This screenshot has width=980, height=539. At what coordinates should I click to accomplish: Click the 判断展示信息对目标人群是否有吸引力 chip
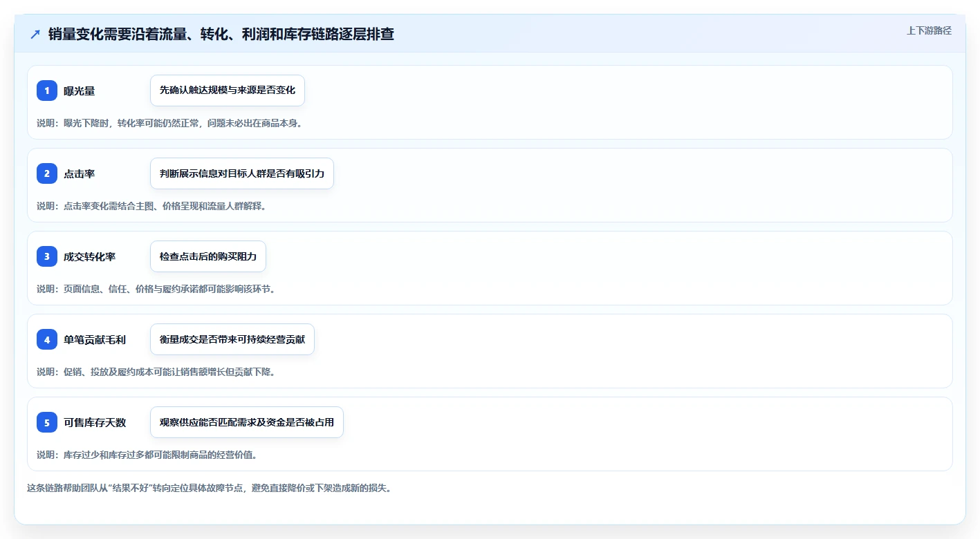tap(242, 173)
